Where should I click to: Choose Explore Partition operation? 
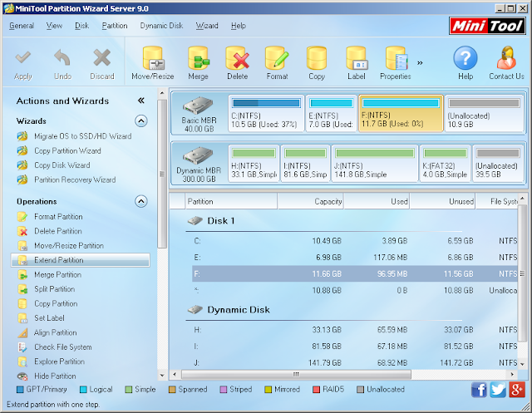[x=59, y=361]
